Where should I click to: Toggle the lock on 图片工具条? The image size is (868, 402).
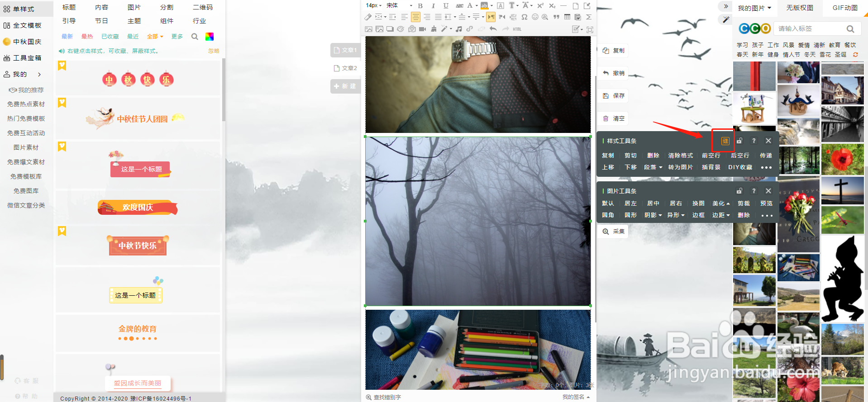(739, 191)
